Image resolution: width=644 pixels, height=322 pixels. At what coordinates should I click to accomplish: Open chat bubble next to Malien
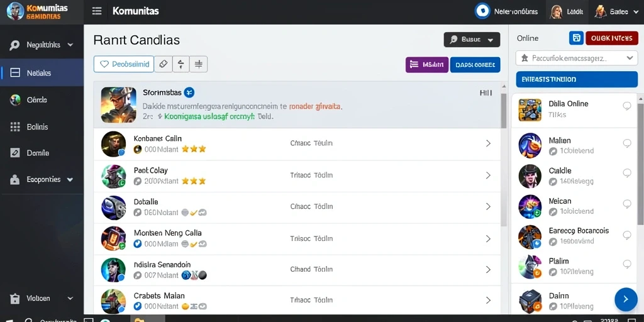pos(627,143)
